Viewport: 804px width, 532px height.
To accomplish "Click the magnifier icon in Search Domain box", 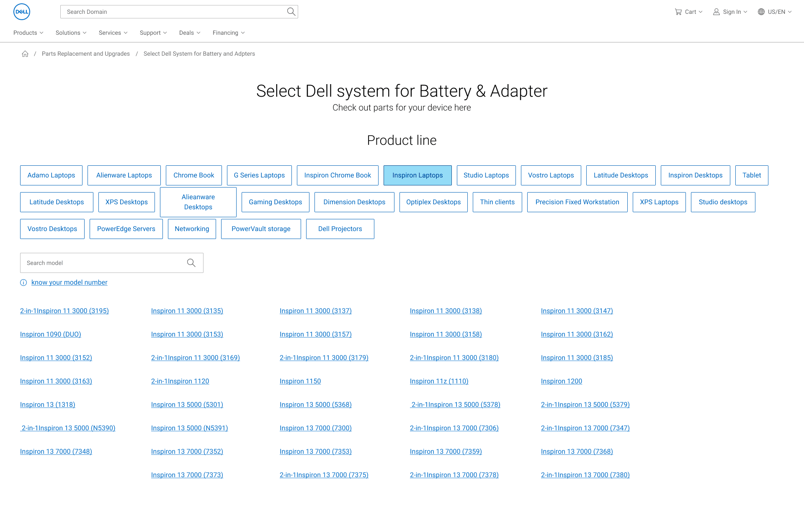I will point(291,12).
